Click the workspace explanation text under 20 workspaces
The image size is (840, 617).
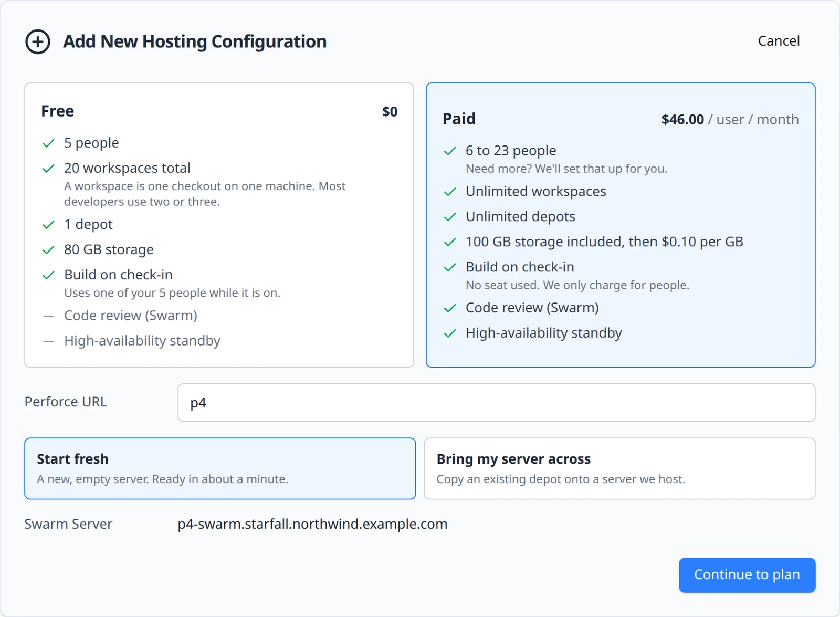coord(205,194)
